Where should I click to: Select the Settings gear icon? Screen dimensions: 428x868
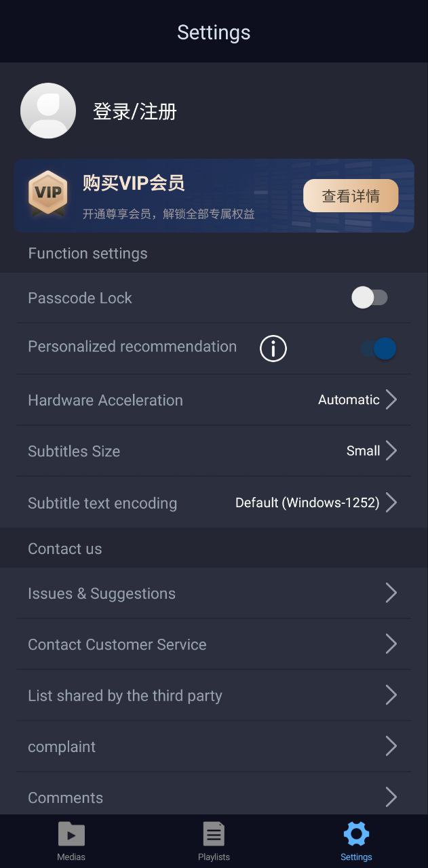356,833
